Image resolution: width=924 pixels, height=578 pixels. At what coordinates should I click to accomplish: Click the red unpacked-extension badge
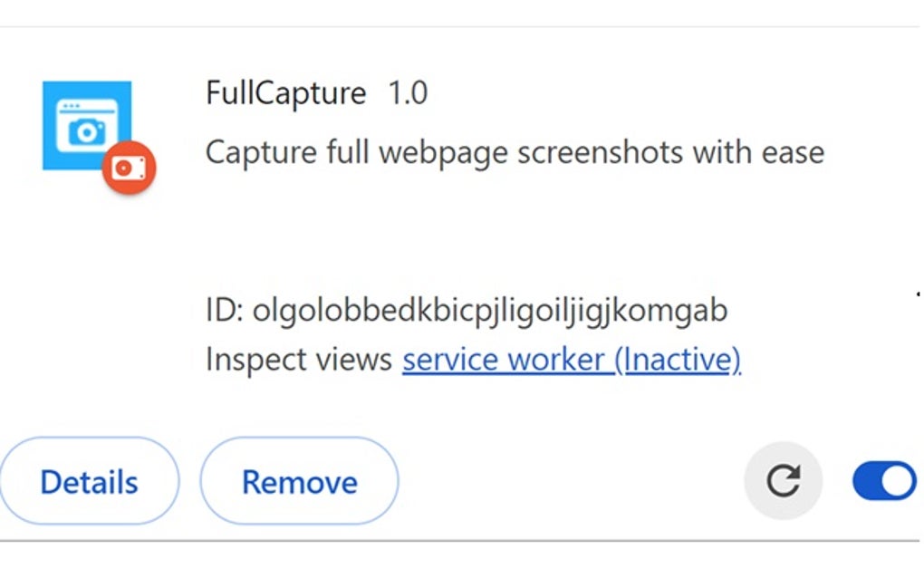[x=129, y=169]
